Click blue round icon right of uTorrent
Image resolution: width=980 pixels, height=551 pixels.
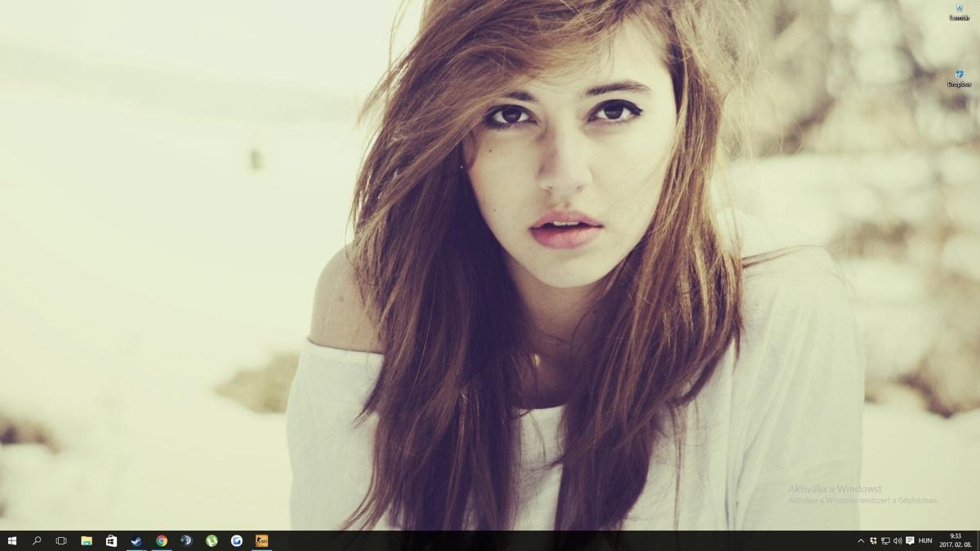click(x=237, y=540)
